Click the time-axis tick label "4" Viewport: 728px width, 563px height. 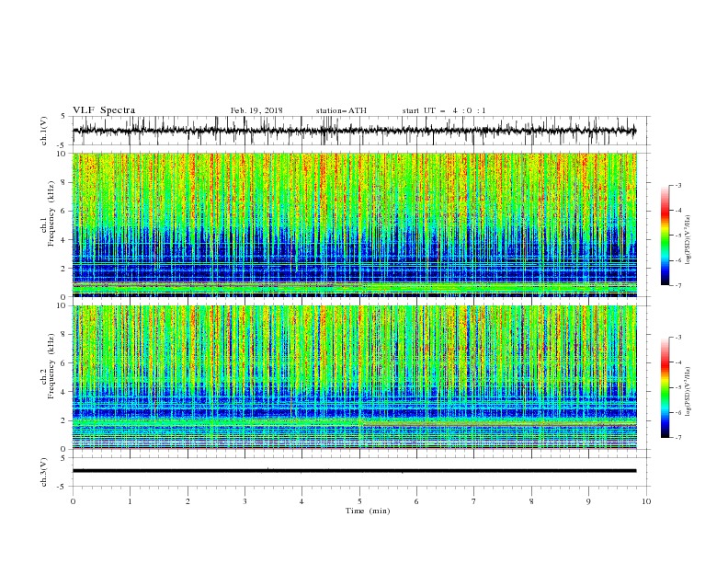[x=301, y=501]
